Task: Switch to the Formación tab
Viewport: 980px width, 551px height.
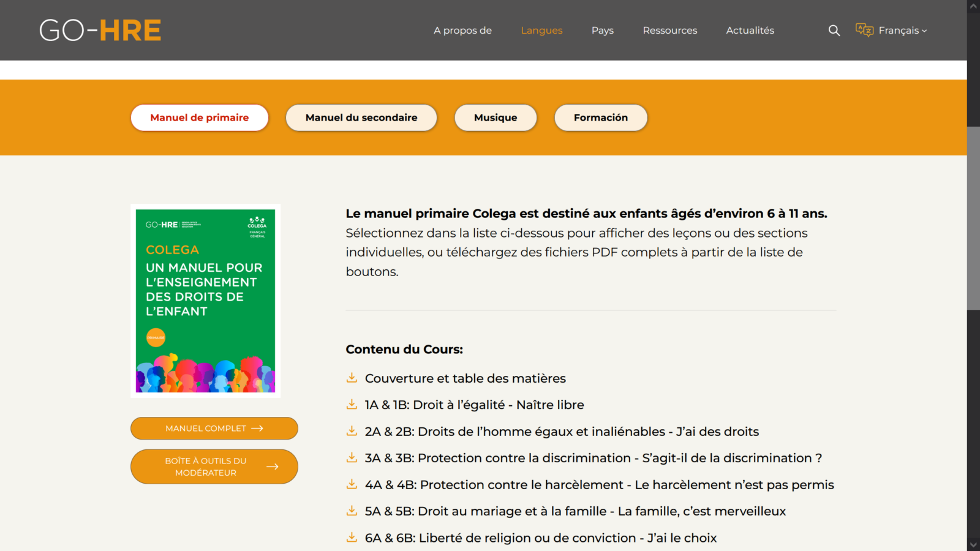Action: pos(601,118)
